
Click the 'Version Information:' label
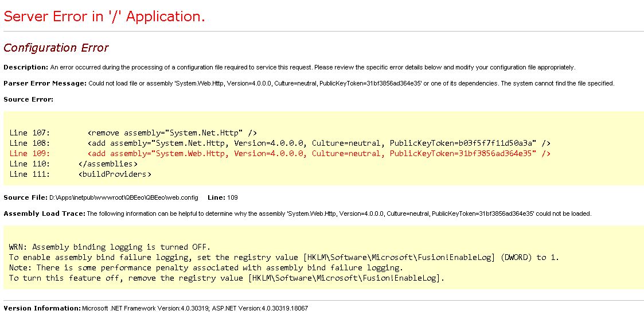(x=42, y=308)
